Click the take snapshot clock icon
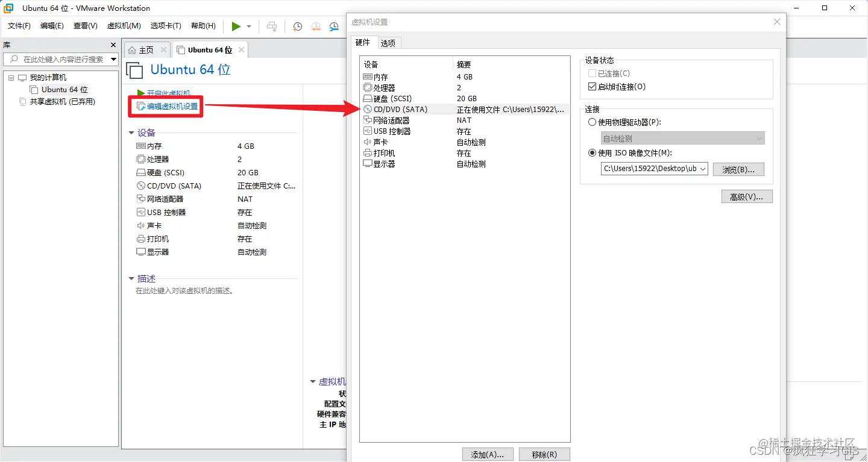 [x=297, y=26]
